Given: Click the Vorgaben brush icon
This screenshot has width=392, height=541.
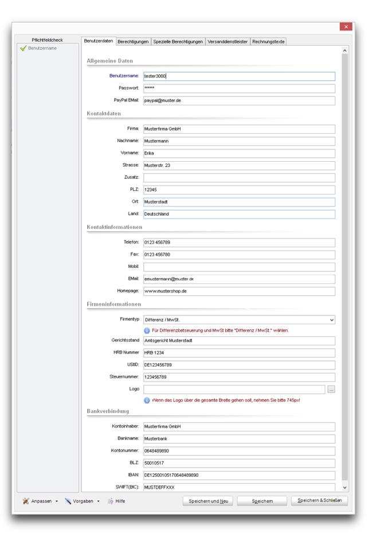Looking at the screenshot, I should point(68,501).
